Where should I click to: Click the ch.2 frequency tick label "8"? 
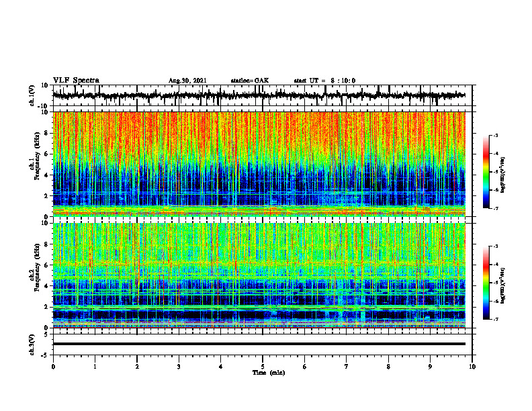(x=46, y=244)
